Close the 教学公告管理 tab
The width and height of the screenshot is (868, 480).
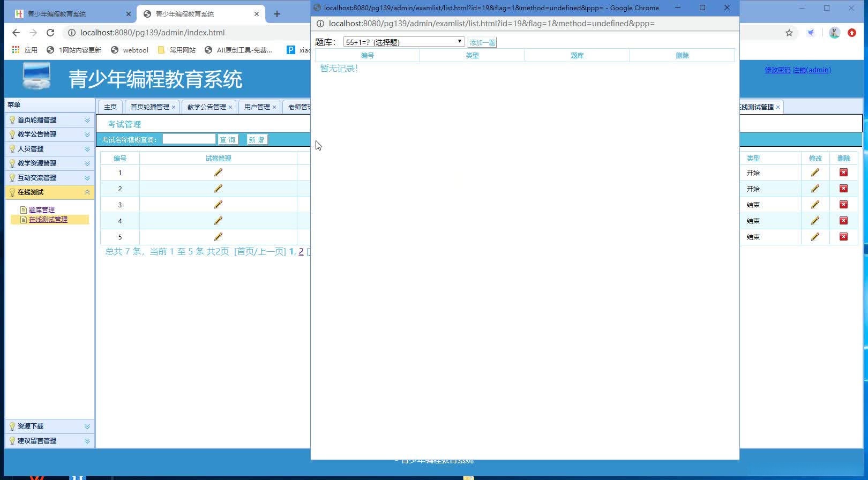(x=230, y=107)
